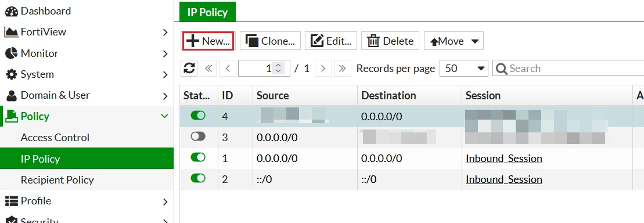Click the Monitor pie chart icon
This screenshot has height=223, width=644.
pos(11,53)
